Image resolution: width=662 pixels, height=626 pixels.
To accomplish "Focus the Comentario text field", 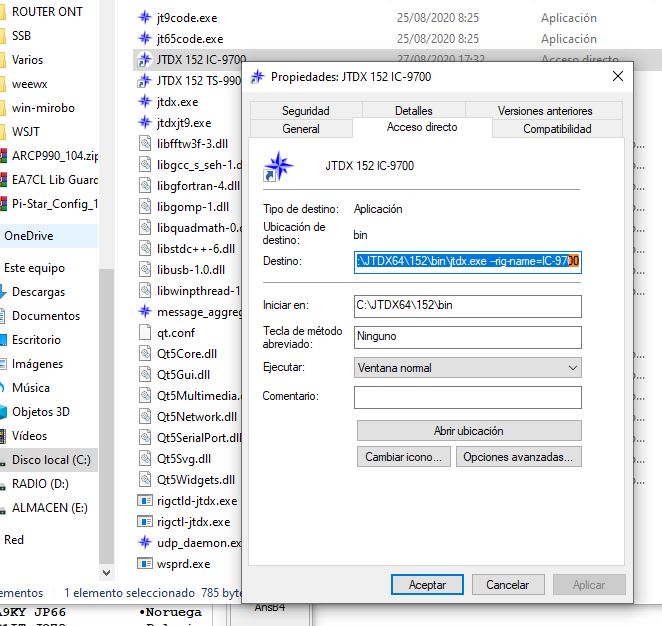I will [467, 397].
